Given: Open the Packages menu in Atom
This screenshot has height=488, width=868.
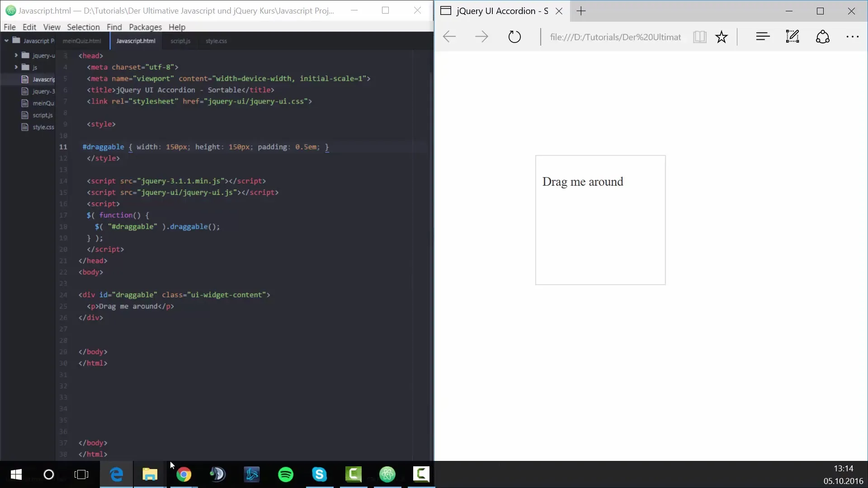Looking at the screenshot, I should pos(145,27).
